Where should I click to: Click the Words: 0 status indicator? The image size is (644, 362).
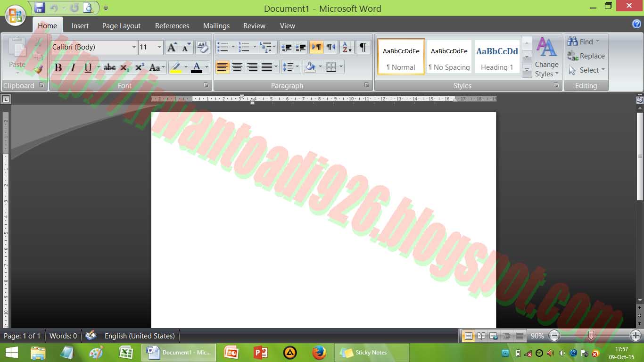63,336
